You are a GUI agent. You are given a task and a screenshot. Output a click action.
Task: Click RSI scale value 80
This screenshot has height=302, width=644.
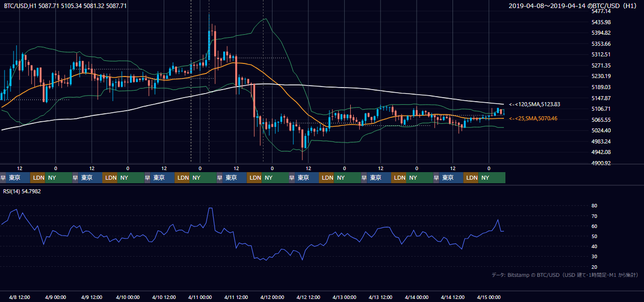pos(595,206)
